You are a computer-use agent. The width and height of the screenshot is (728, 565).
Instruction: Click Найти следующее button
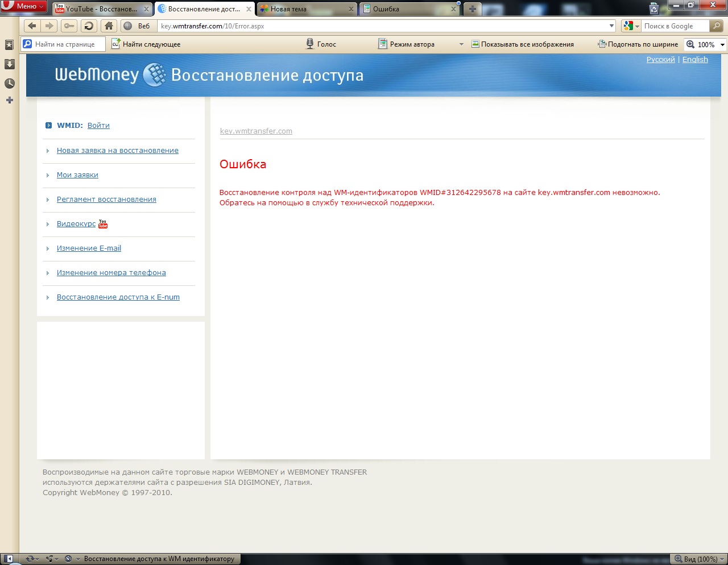tap(146, 44)
